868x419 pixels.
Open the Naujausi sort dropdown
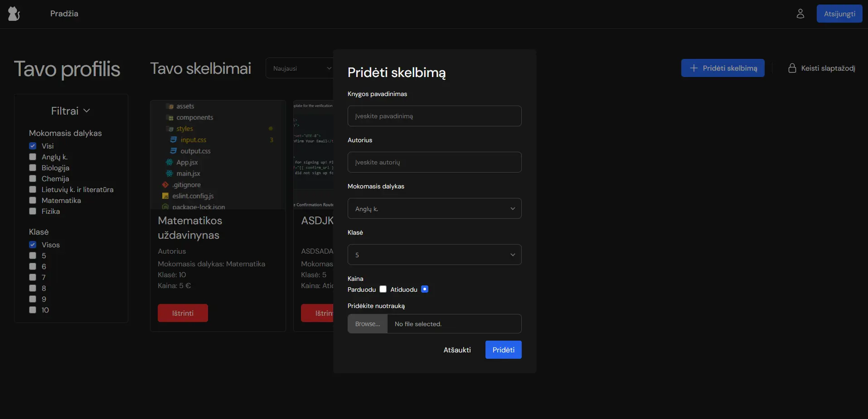pos(300,68)
